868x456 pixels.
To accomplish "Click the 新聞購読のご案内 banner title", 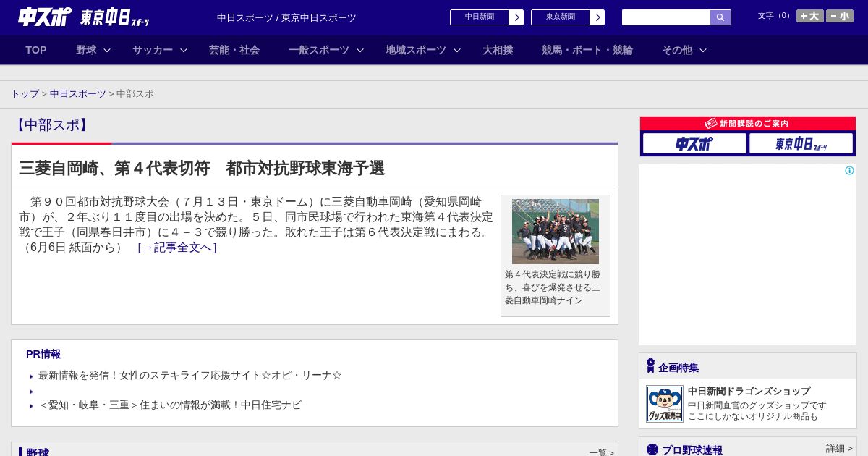I will pos(754,124).
